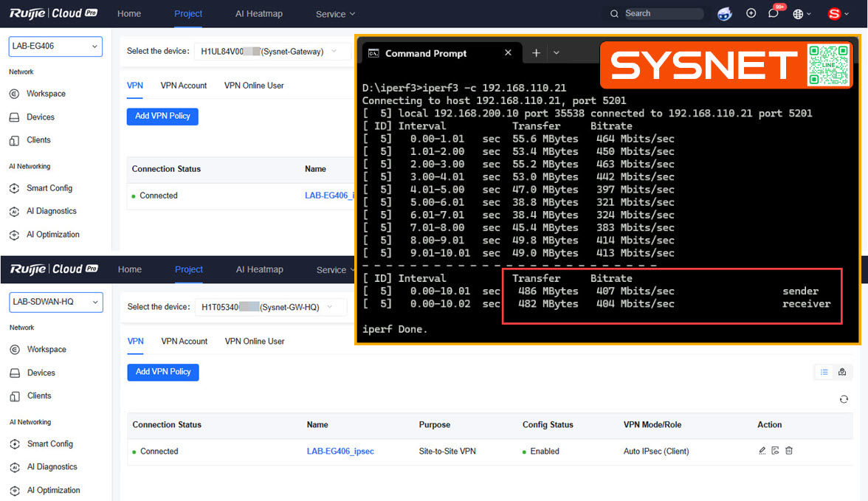
Task: Click Add VPN Policy in LAB-SDWAN-HQ window
Action: click(x=162, y=372)
